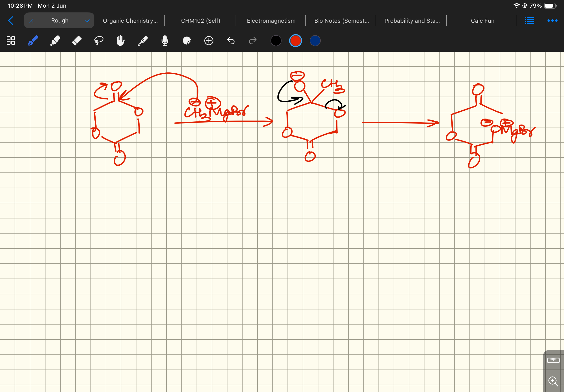The height and width of the screenshot is (392, 564).
Task: Switch to the Calc Fun tab
Action: click(483, 21)
